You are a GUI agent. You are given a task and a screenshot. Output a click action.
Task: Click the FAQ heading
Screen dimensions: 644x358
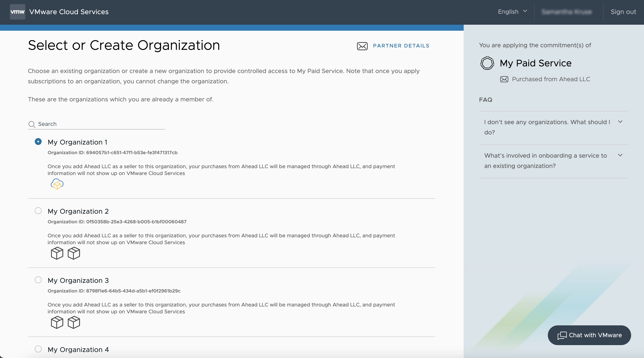click(x=486, y=100)
